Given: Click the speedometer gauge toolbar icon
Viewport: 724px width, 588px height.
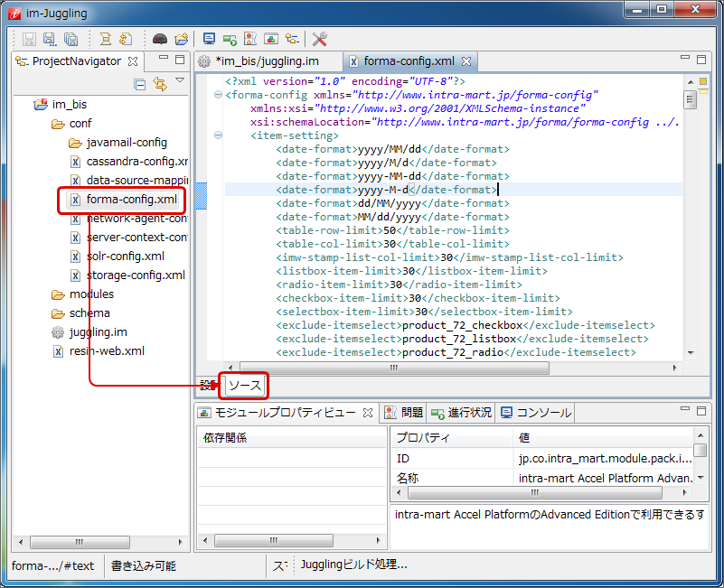Looking at the screenshot, I should tap(160, 39).
